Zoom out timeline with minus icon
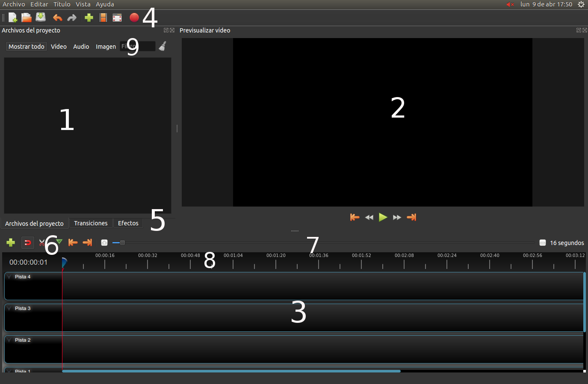The height and width of the screenshot is (384, 588). pos(542,243)
